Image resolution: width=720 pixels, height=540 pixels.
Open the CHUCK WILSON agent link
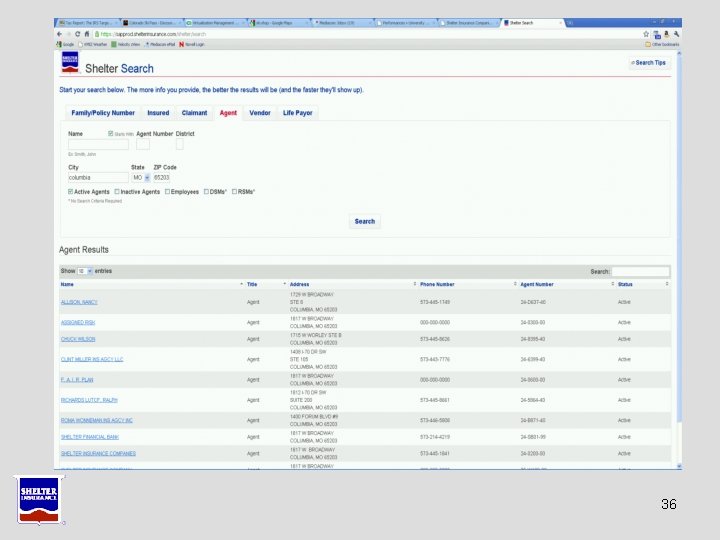click(x=78, y=339)
